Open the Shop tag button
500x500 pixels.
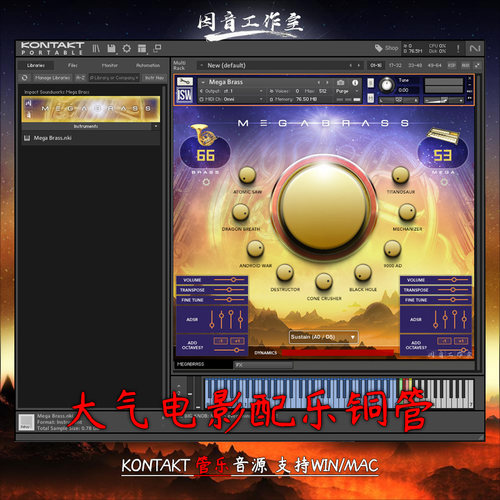[387, 48]
